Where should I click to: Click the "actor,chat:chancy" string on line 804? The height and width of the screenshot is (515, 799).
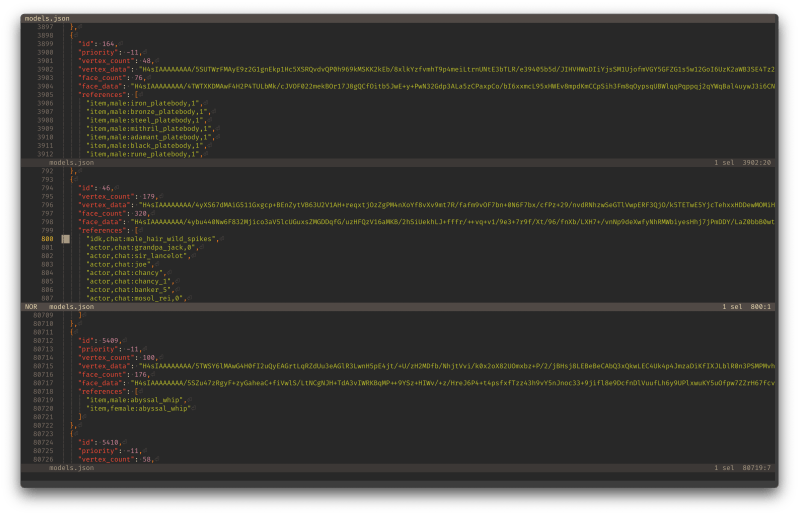click(x=126, y=273)
